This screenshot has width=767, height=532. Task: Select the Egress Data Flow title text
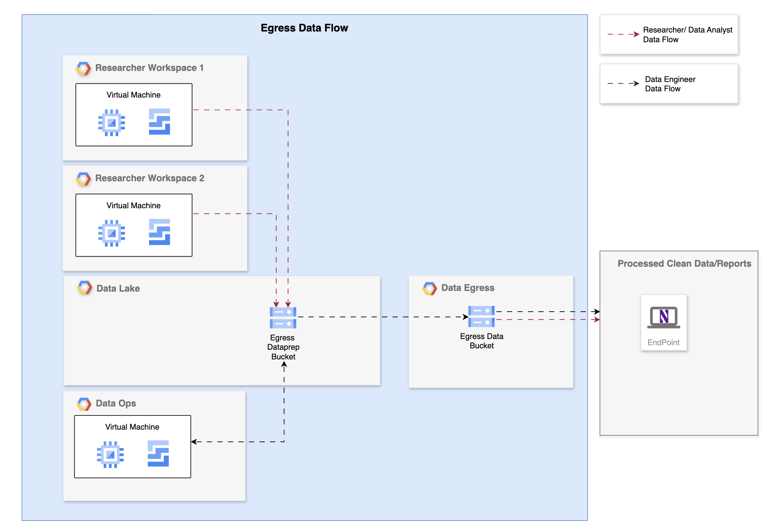tap(304, 28)
